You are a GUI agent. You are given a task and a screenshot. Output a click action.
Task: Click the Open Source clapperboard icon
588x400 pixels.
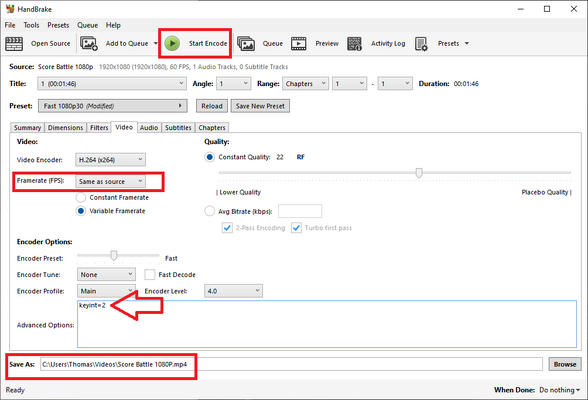[14, 43]
